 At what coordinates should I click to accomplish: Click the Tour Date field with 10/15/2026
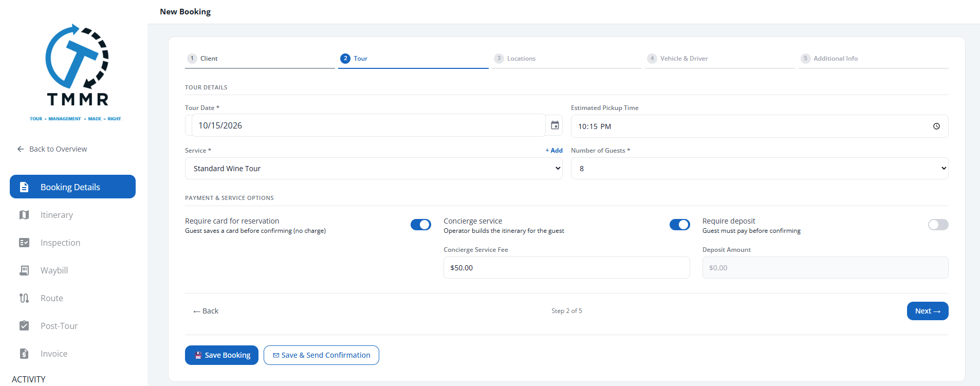(x=368, y=125)
